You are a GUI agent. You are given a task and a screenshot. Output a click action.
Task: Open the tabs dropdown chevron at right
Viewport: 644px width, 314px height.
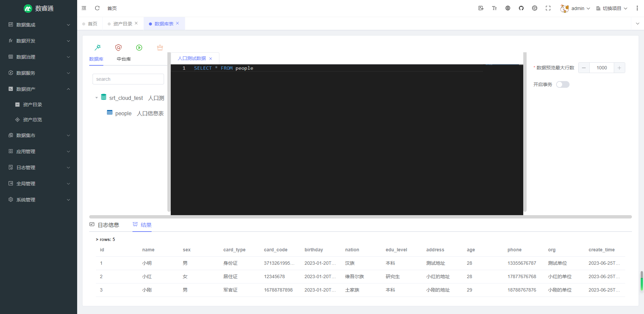[638, 23]
